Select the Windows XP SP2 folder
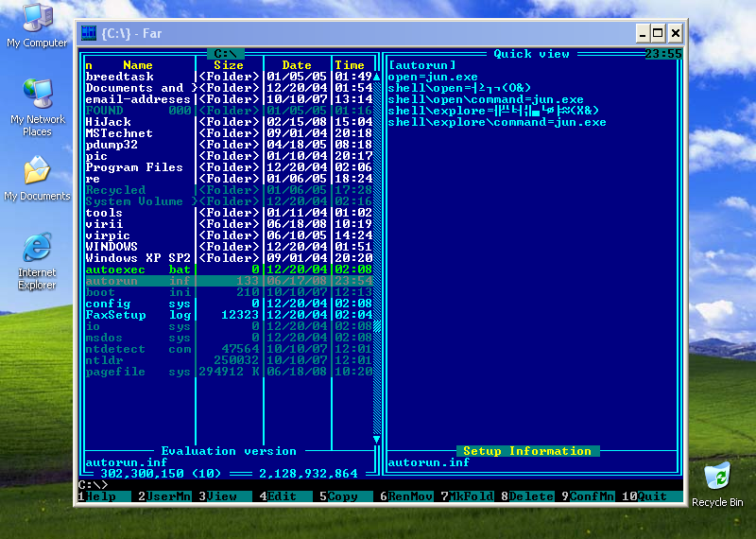The height and width of the screenshot is (539, 756). [x=229, y=257]
